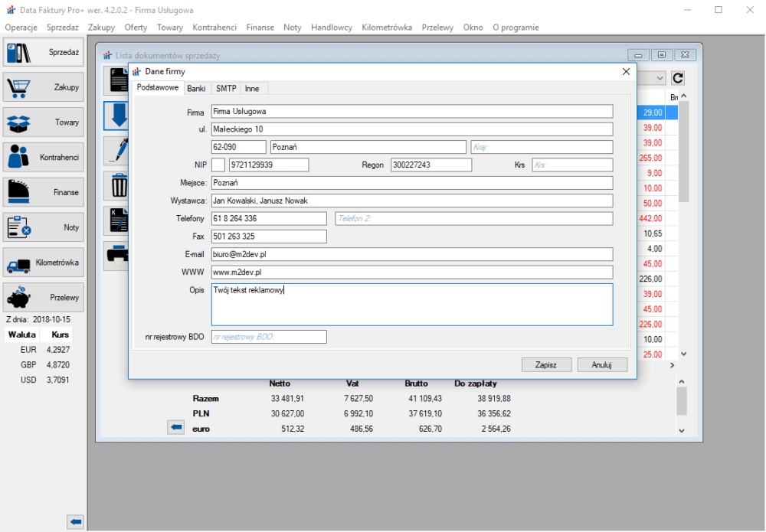Open the Kontrahenci menu in menu bar
This screenshot has height=532, width=766.
214,28
